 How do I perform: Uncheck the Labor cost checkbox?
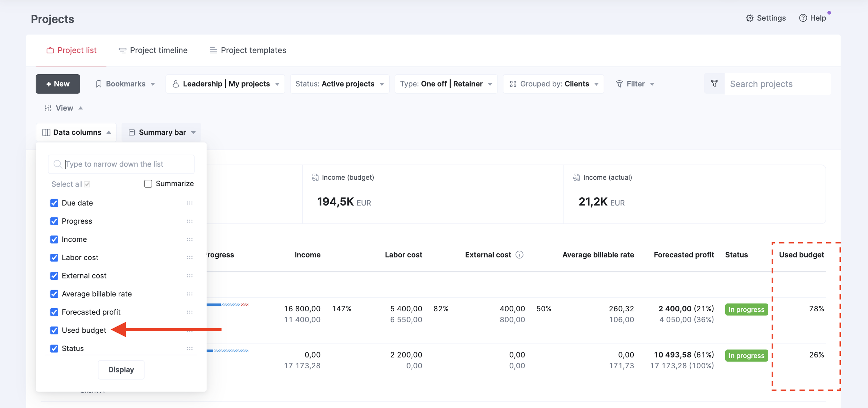[x=54, y=258]
